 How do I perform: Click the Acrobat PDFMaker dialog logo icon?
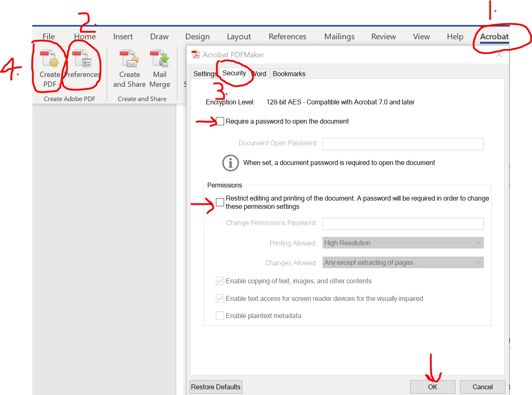point(196,54)
